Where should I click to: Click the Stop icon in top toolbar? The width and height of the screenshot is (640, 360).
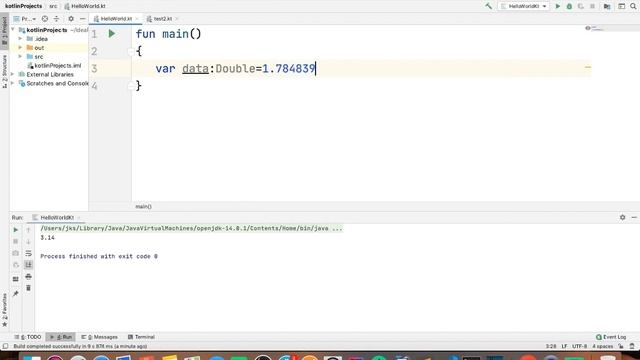point(592,6)
